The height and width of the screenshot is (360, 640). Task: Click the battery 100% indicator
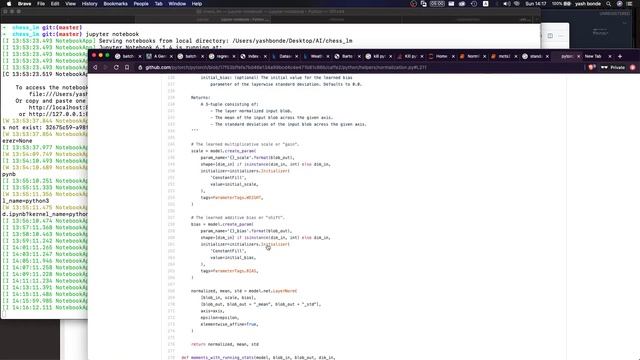(x=561, y=4)
